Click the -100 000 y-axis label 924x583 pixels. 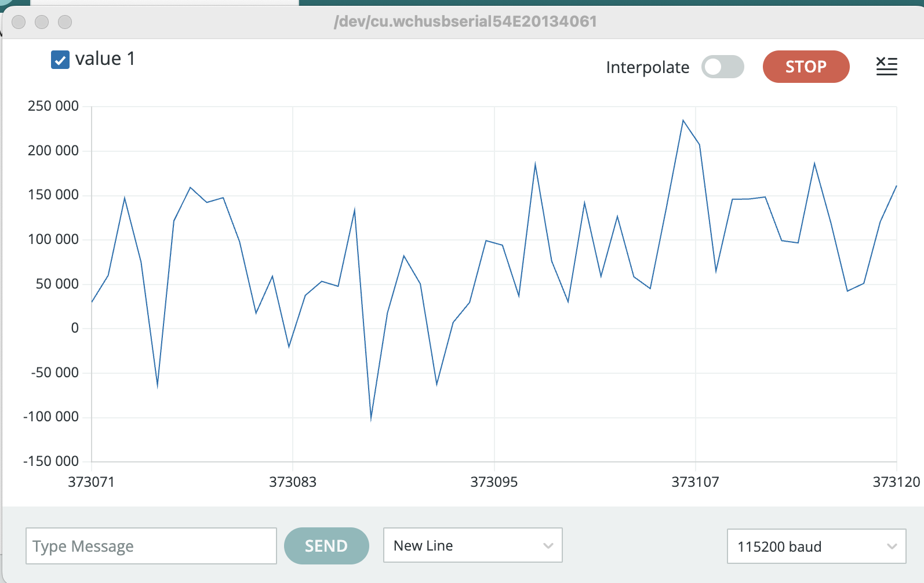click(x=50, y=417)
